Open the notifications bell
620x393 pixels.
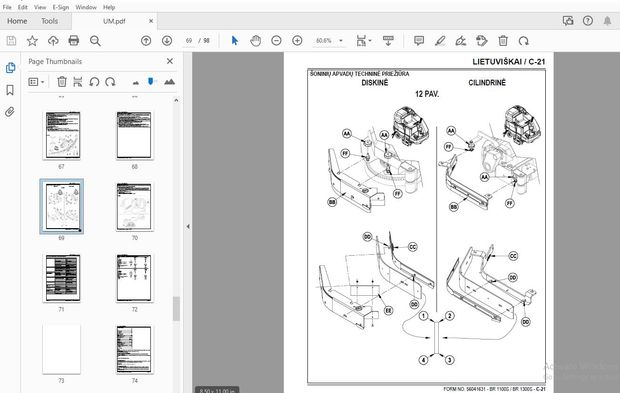607,21
